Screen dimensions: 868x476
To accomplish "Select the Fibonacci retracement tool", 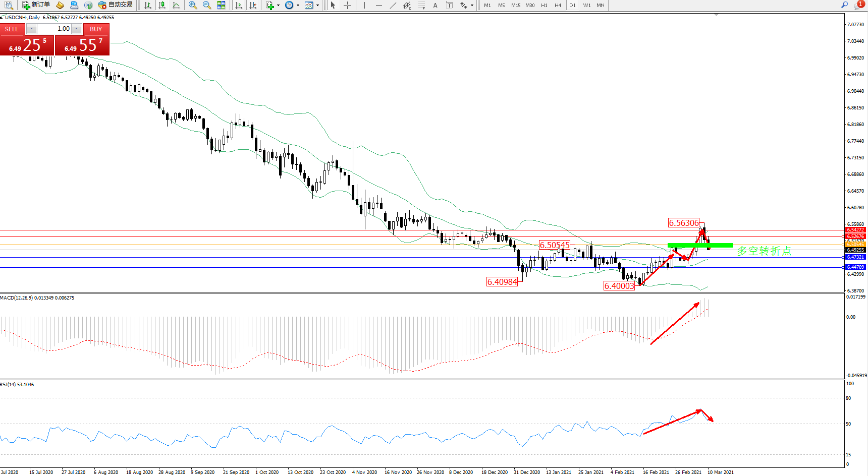I will point(421,5).
